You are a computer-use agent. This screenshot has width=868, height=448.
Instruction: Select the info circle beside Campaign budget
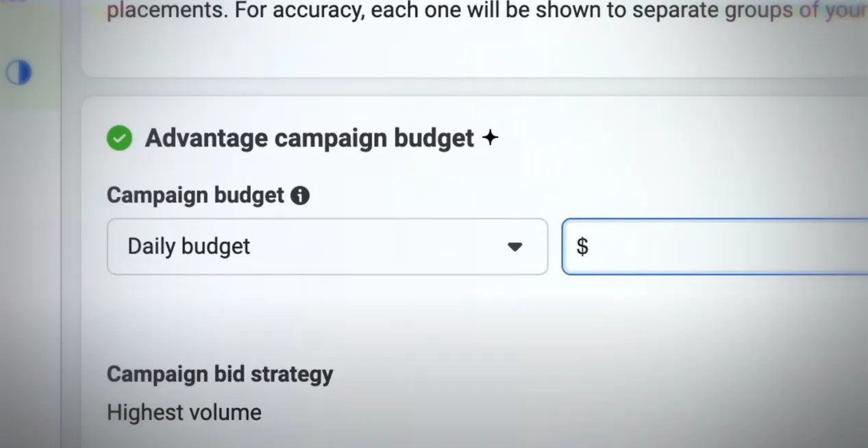pyautogui.click(x=299, y=195)
